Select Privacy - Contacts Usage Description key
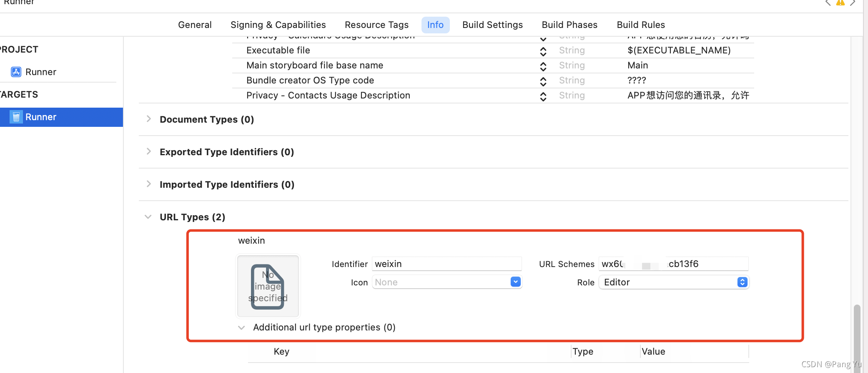The width and height of the screenshot is (868, 373). click(328, 96)
